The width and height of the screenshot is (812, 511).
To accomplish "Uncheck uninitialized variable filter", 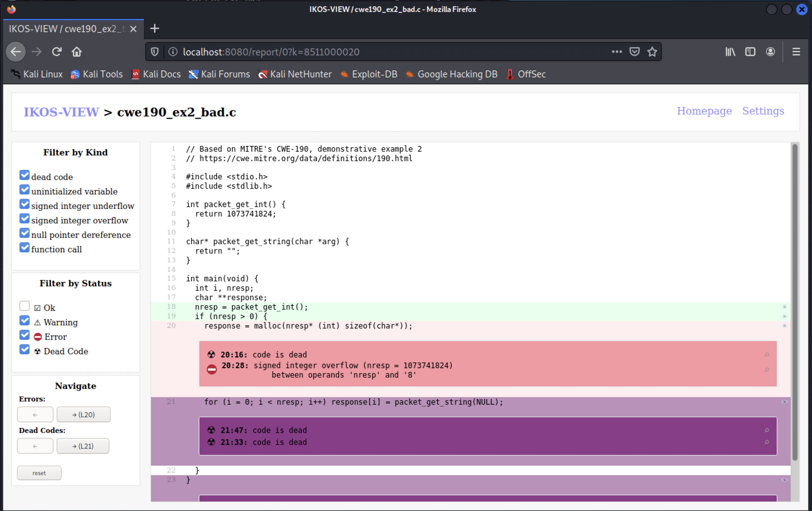I will (24, 189).
